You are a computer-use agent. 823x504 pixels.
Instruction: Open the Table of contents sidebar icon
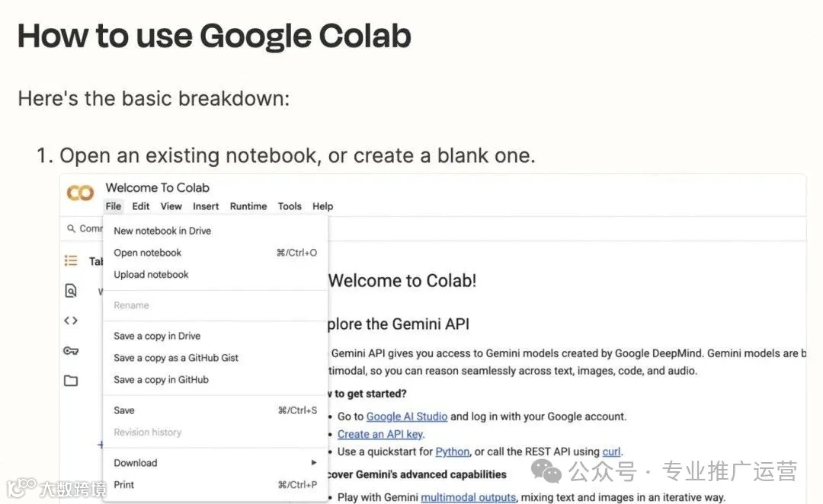click(x=71, y=260)
